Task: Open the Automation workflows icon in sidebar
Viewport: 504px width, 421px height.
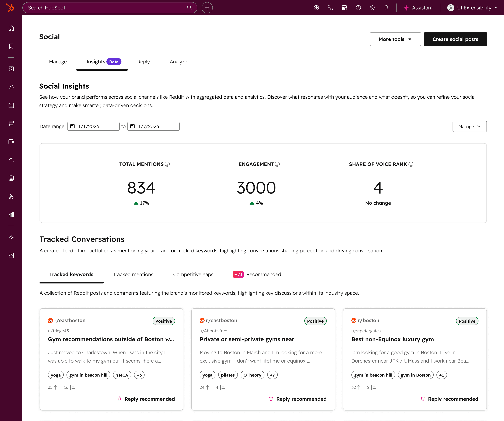Action: coord(11,196)
